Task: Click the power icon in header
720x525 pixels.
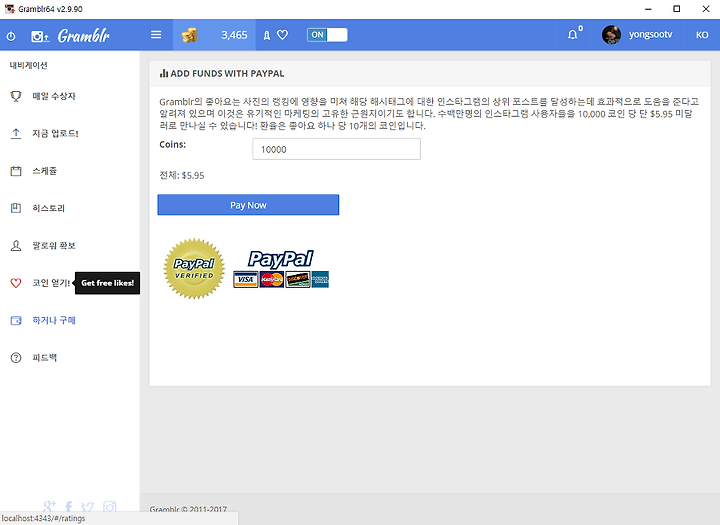Action: [x=11, y=36]
